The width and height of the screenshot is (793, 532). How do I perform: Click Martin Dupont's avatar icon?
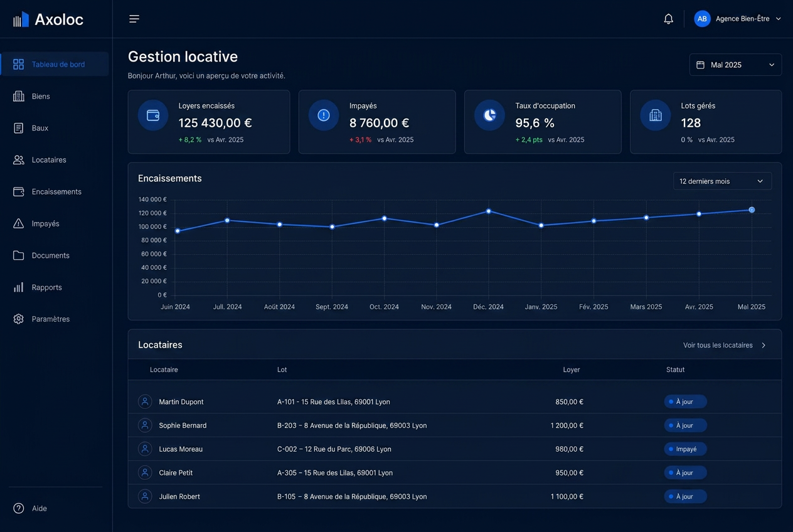click(145, 402)
